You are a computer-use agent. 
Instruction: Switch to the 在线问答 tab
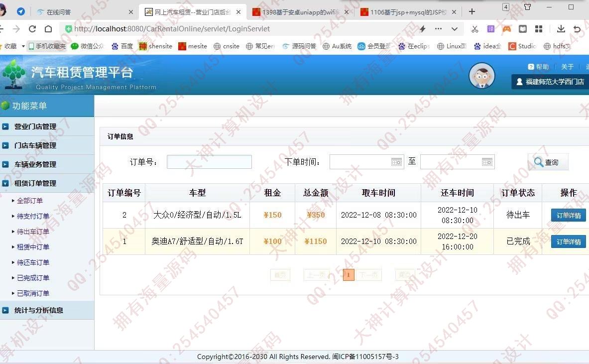pyautogui.click(x=85, y=12)
